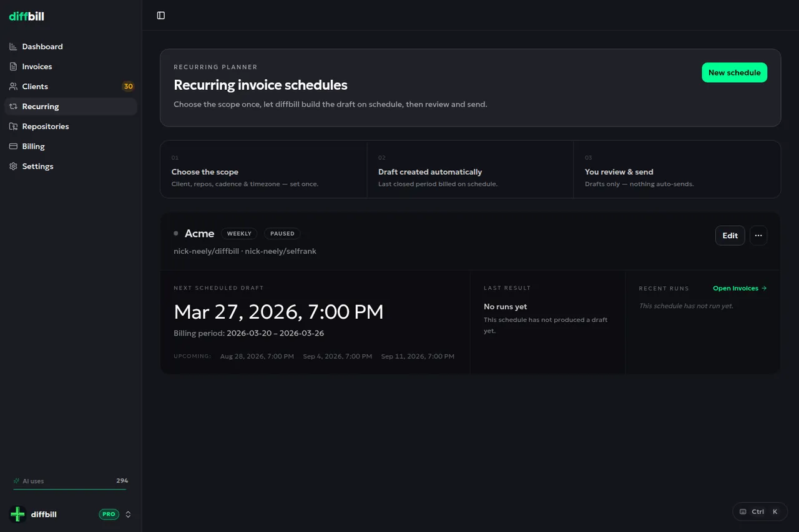Click the Clients count badge 30
This screenshot has width=799, height=532.
click(x=128, y=87)
